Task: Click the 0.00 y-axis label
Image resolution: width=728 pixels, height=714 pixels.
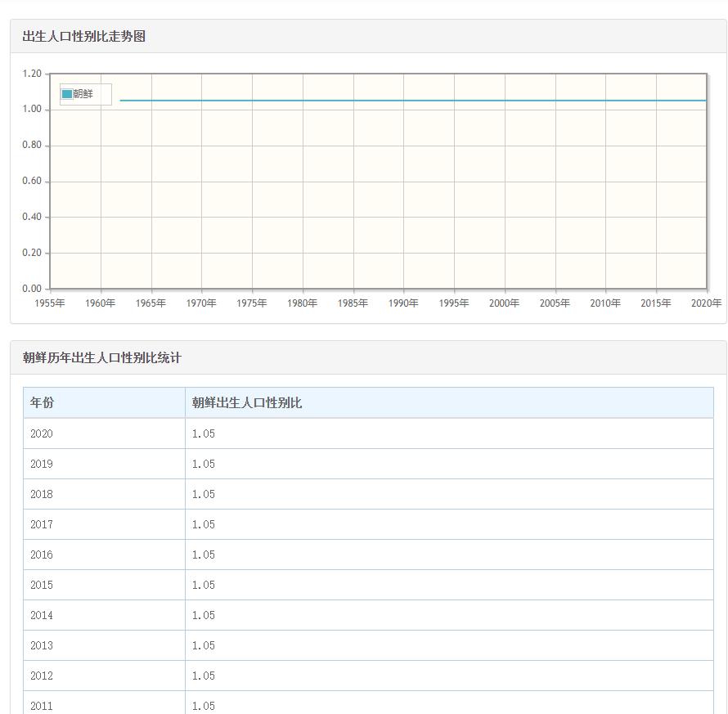Action: click(32, 288)
